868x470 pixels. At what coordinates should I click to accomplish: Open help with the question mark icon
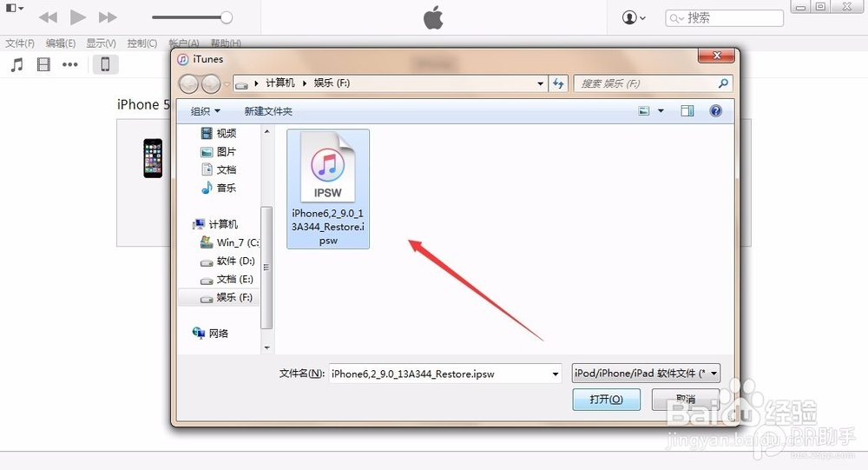[x=716, y=111]
